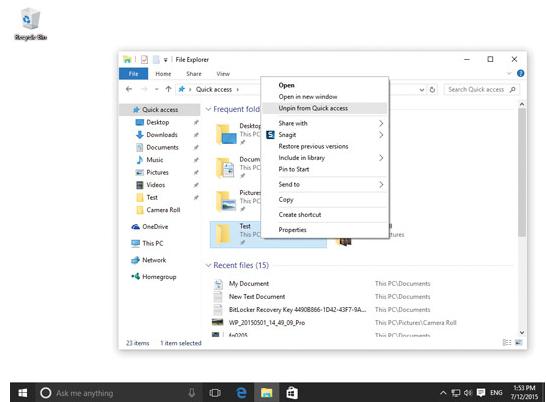This screenshot has width=546, height=402.
Task: Open Store from the taskbar
Action: coord(292,393)
